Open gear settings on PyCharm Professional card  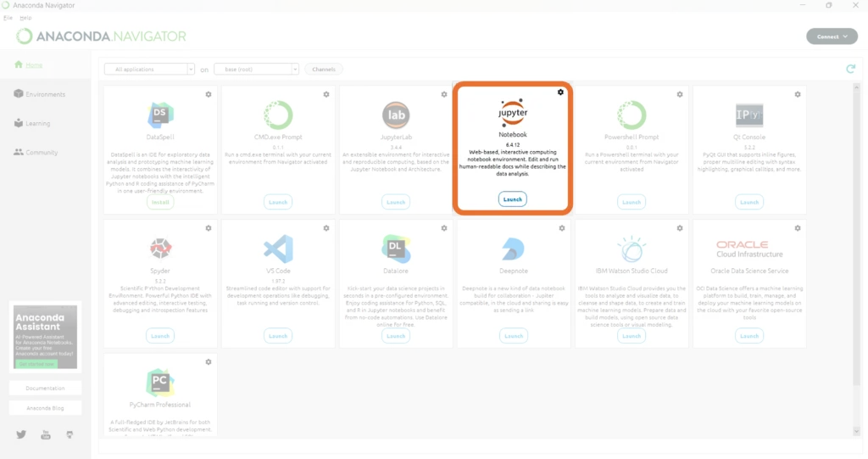[209, 361]
